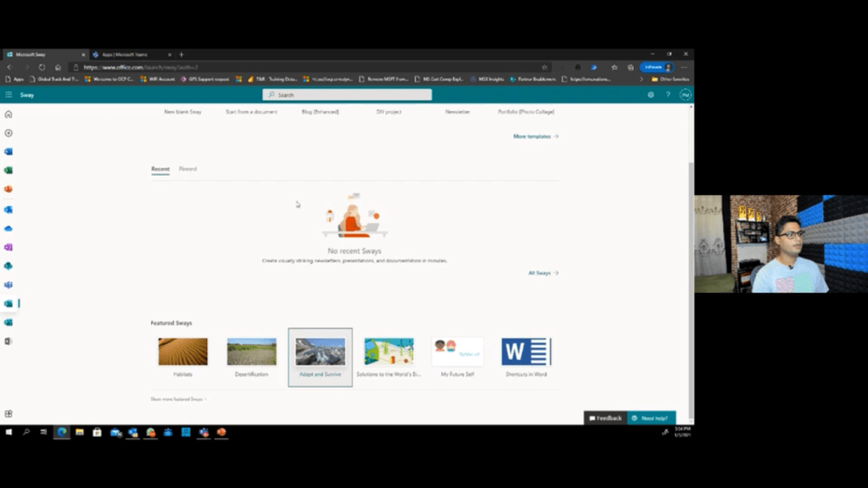868x488 pixels.
Task: Open the Adapt and Survive featured Sway
Action: (x=320, y=357)
